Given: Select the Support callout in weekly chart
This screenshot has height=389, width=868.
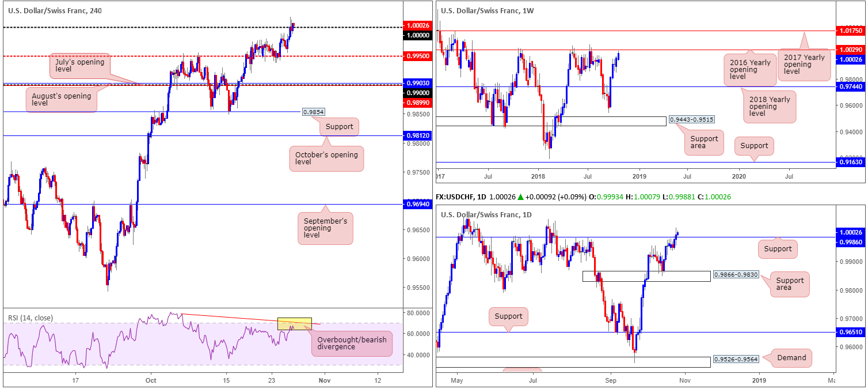Looking at the screenshot, I should point(754,146).
